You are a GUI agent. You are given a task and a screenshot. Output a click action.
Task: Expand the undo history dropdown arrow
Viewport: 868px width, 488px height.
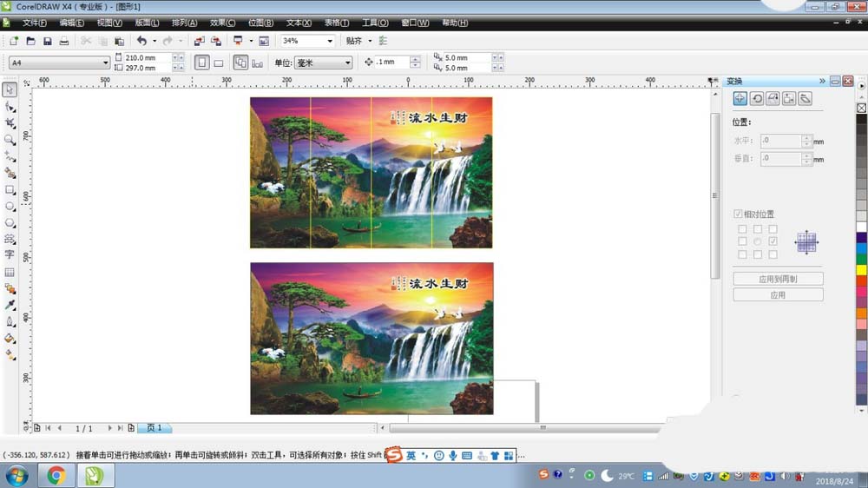click(x=155, y=41)
